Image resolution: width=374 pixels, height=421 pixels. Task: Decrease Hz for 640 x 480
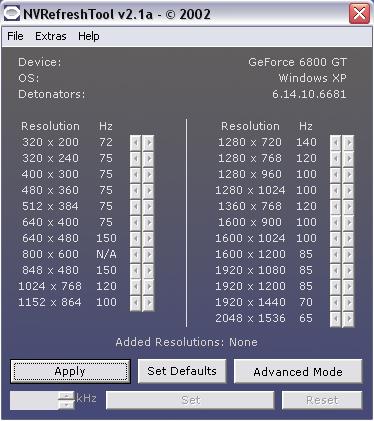[x=135, y=239]
